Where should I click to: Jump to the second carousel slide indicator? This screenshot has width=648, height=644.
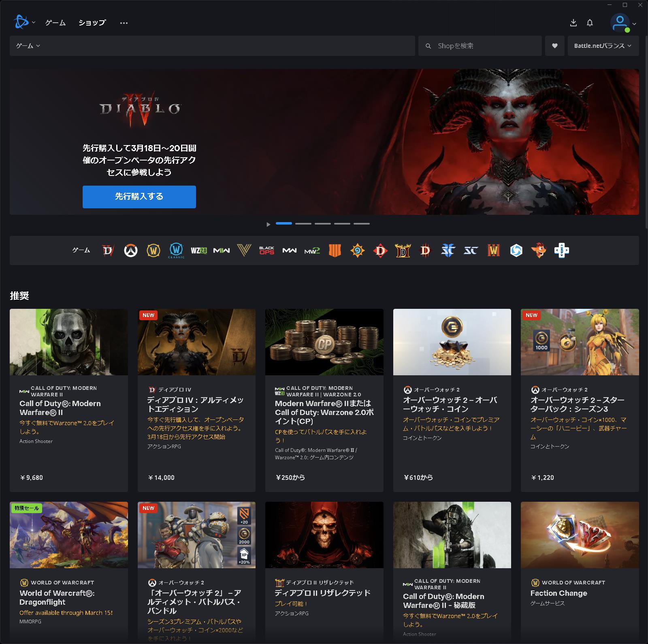coord(303,224)
